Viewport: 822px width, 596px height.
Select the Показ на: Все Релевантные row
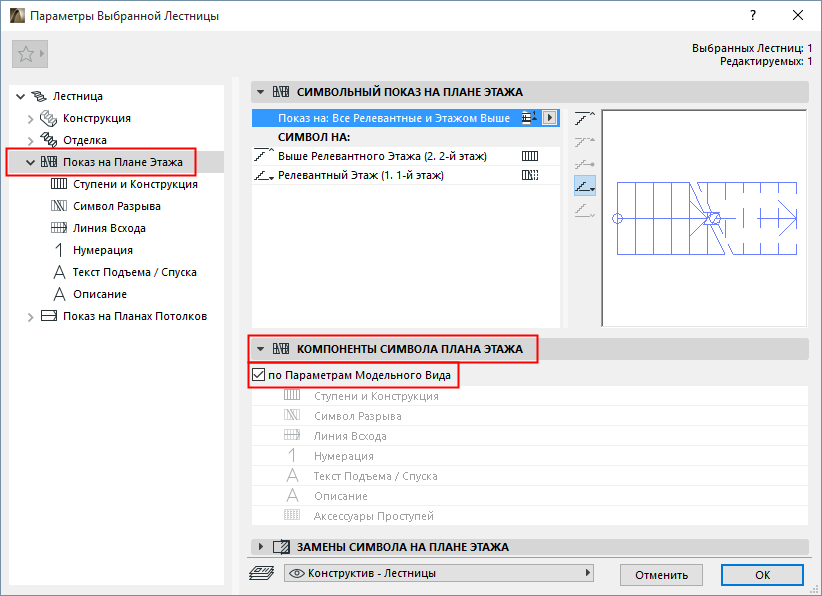coord(406,118)
